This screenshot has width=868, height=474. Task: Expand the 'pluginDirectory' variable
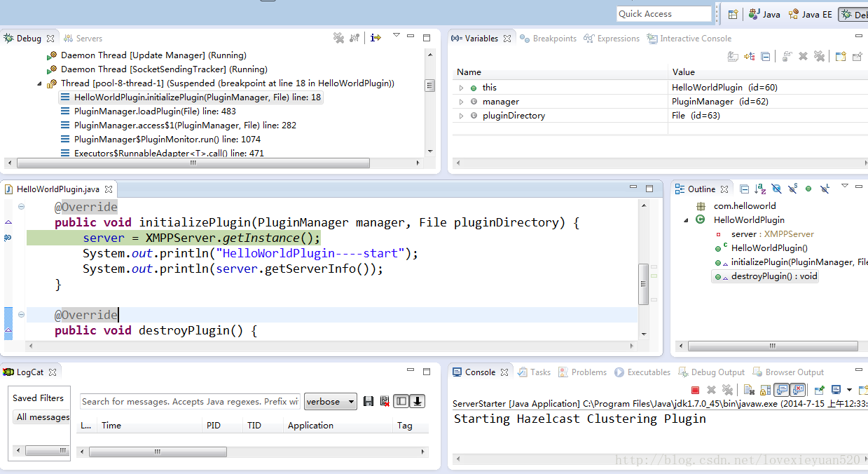[461, 116]
